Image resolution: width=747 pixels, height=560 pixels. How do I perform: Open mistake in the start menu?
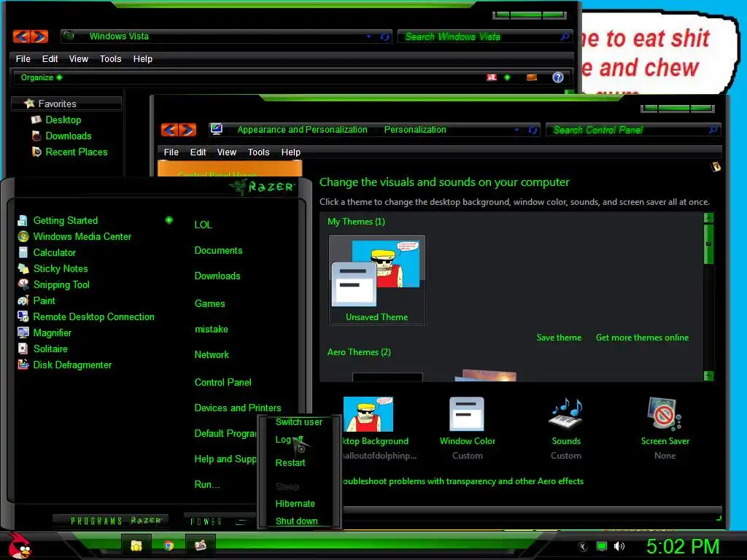(x=211, y=329)
